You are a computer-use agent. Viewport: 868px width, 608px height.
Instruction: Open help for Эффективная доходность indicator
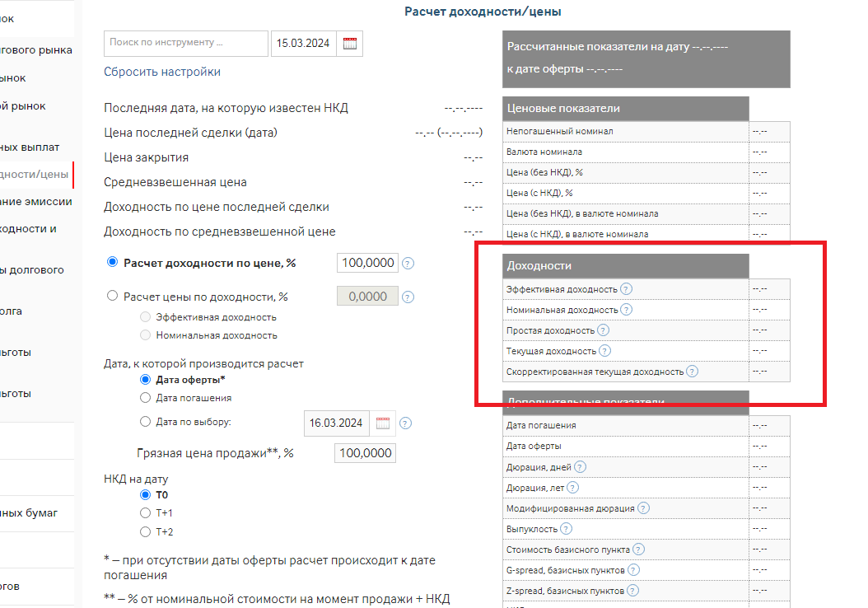pyautogui.click(x=626, y=289)
